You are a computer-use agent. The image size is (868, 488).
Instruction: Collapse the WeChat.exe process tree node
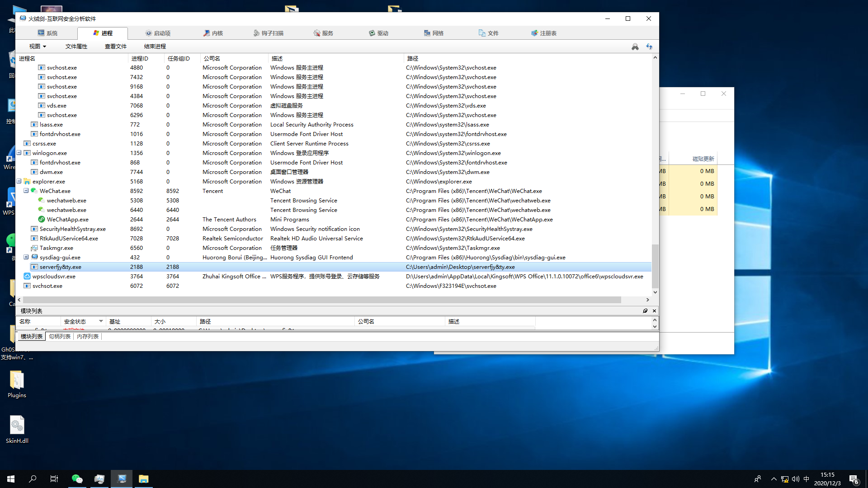pos(26,191)
